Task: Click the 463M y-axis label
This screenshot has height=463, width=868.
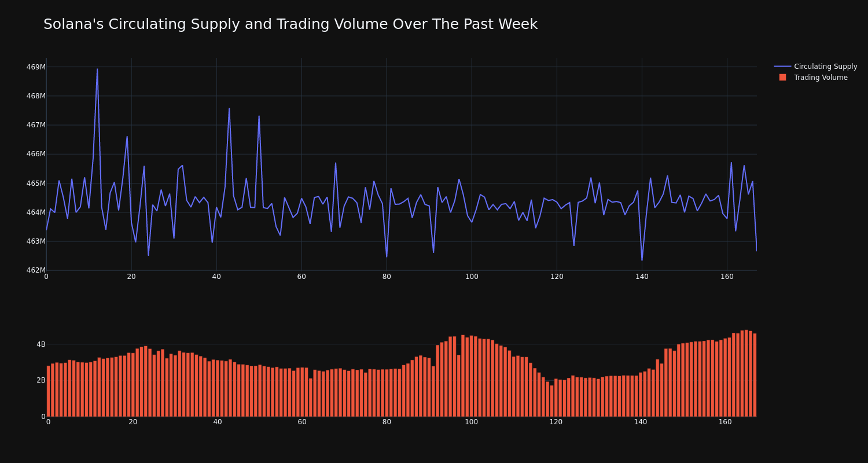Action: 36,241
